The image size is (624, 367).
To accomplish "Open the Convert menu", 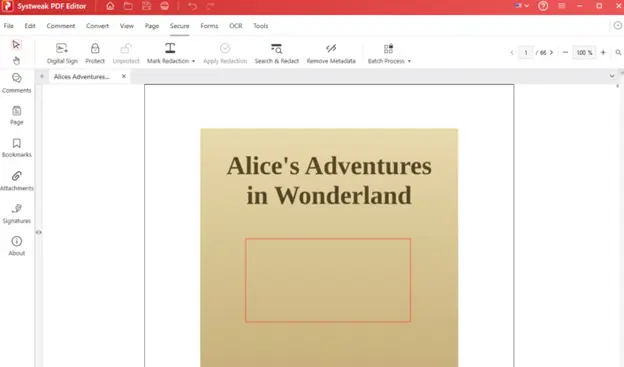I will (x=97, y=26).
